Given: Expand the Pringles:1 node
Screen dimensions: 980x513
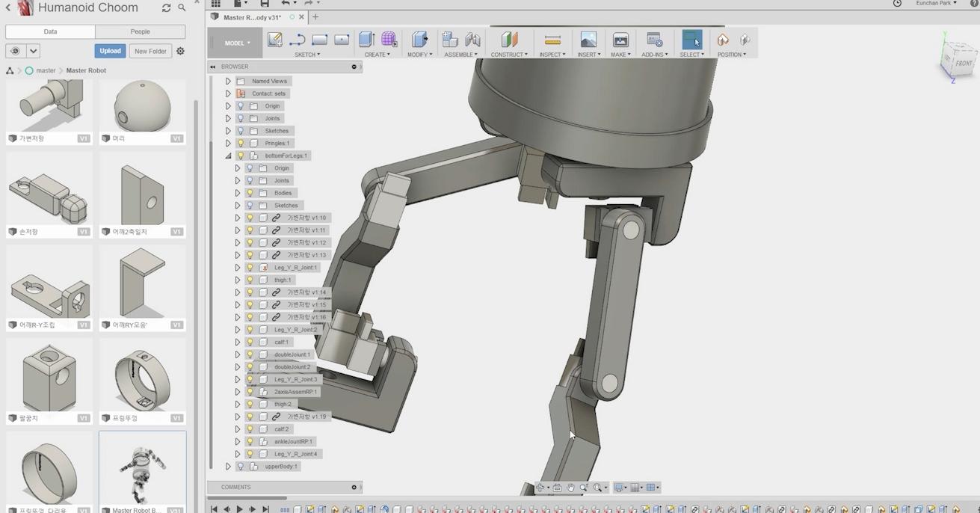Looking at the screenshot, I should pos(228,143).
